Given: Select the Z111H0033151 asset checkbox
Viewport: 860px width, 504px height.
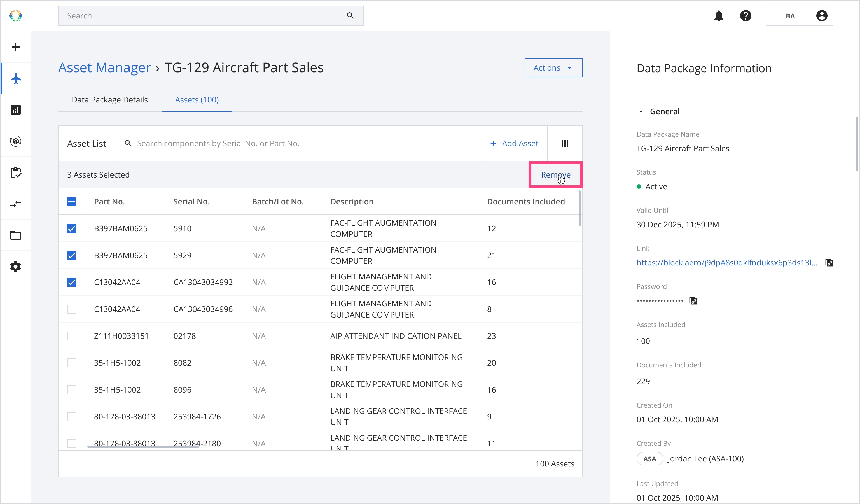Looking at the screenshot, I should 72,336.
